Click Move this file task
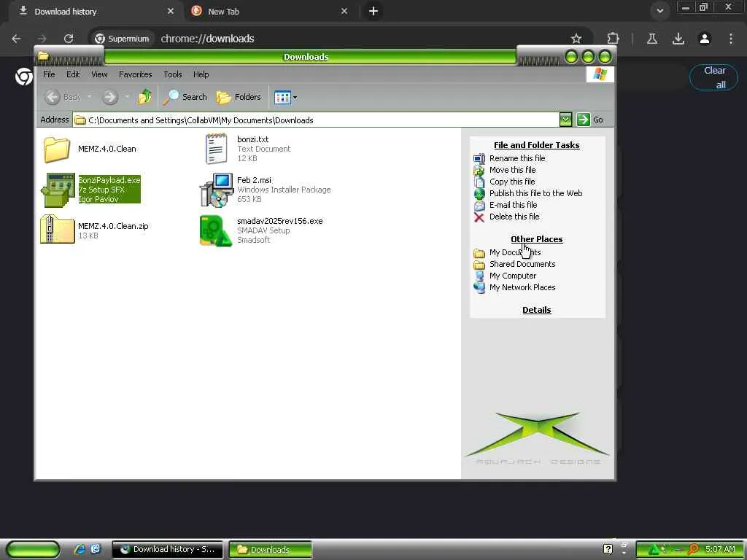 513,170
